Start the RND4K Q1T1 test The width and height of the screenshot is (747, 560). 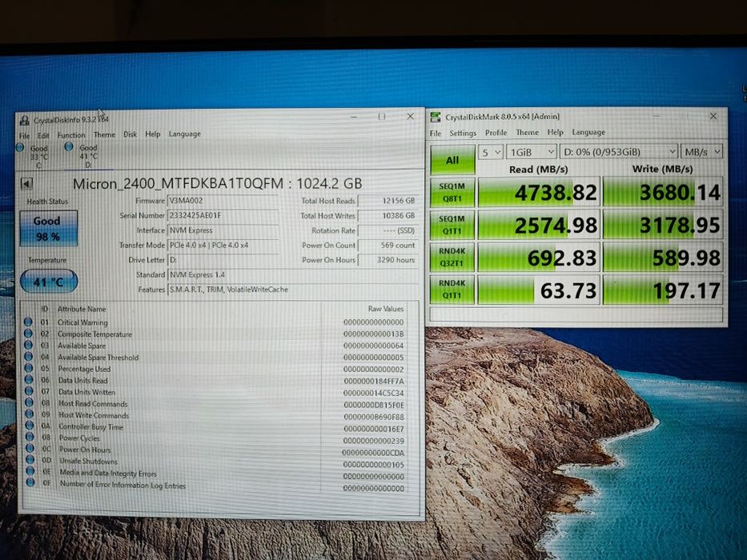point(452,289)
